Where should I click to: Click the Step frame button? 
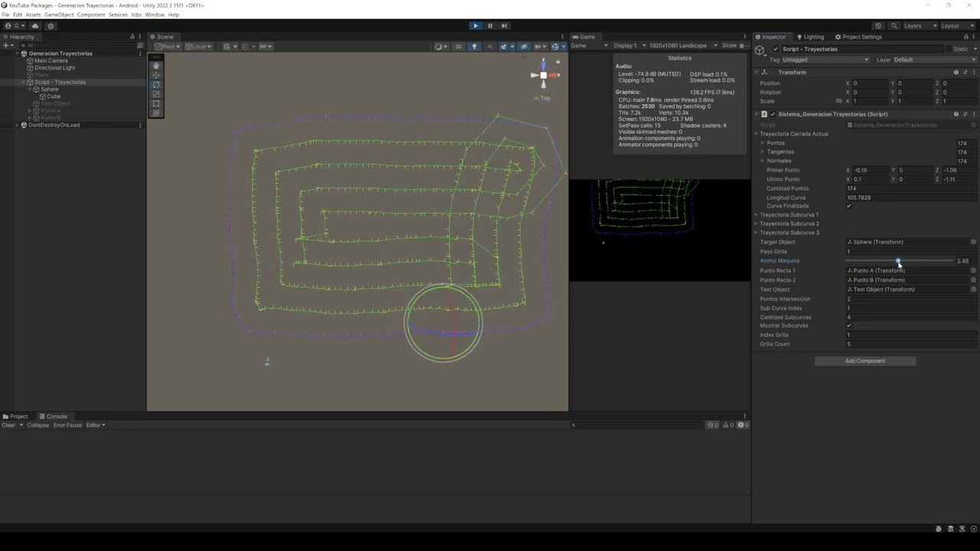pos(504,25)
